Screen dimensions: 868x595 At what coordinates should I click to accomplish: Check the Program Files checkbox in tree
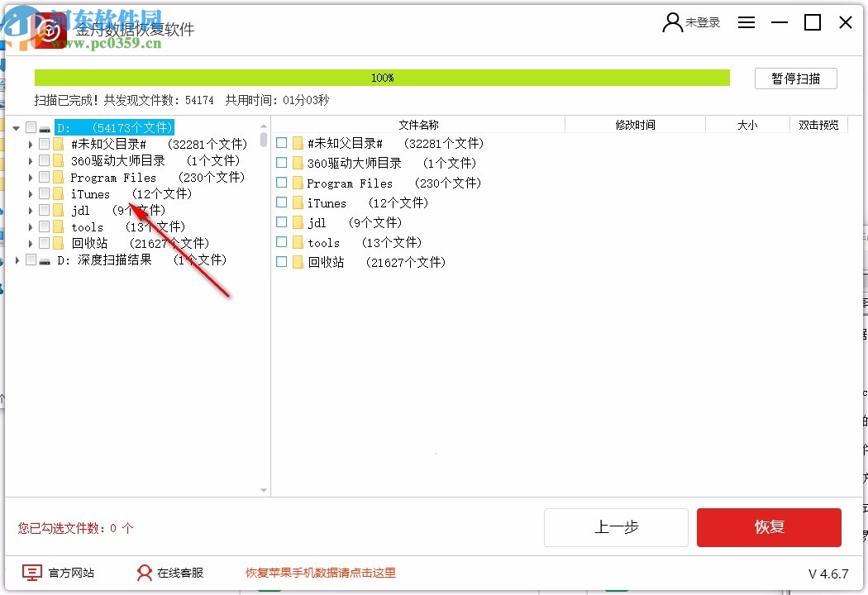tap(43, 177)
